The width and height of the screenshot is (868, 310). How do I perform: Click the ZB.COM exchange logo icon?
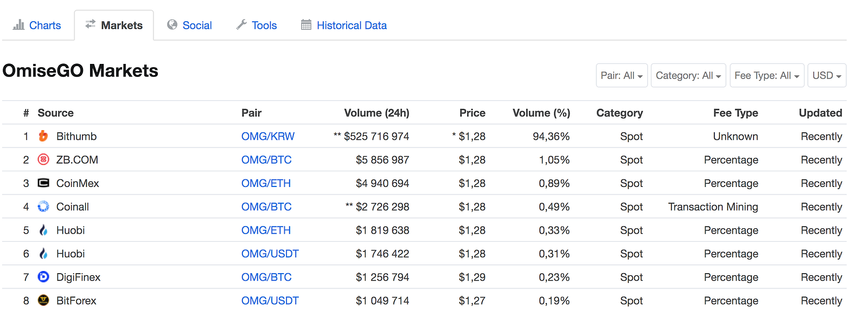(43, 159)
